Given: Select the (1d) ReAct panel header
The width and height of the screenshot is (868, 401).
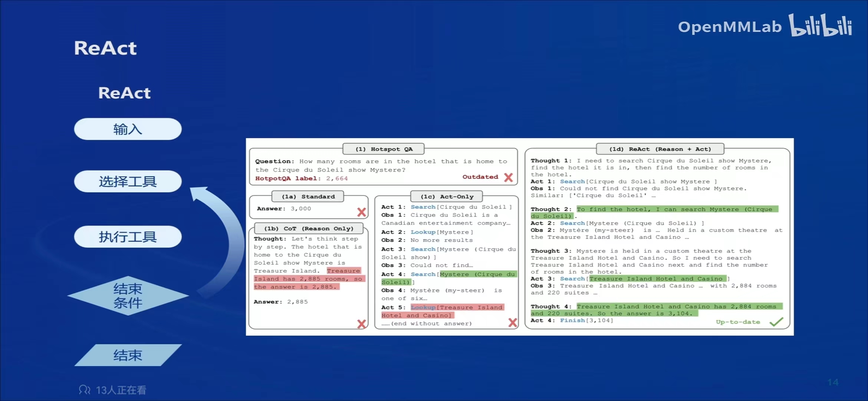Looking at the screenshot, I should click(x=660, y=149).
